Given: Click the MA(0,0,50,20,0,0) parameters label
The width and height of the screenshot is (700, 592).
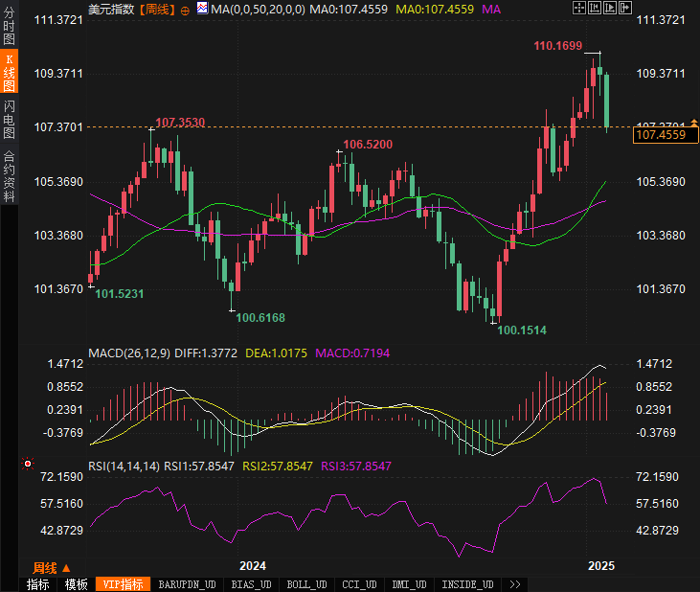Looking at the screenshot, I should [258, 9].
